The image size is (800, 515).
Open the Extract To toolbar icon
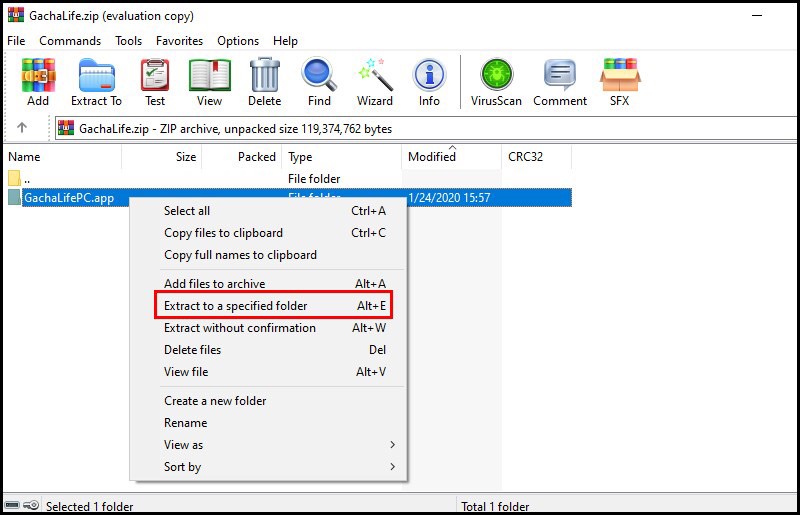(96, 82)
